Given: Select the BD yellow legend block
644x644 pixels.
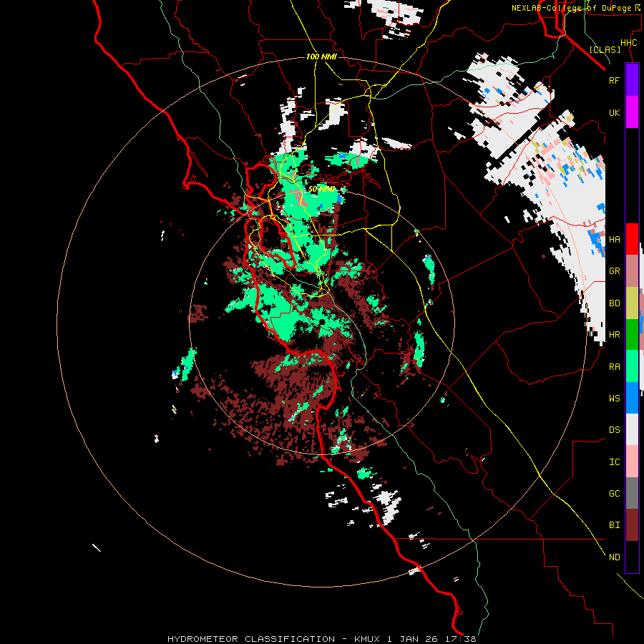Looking at the screenshot, I should (632, 303).
